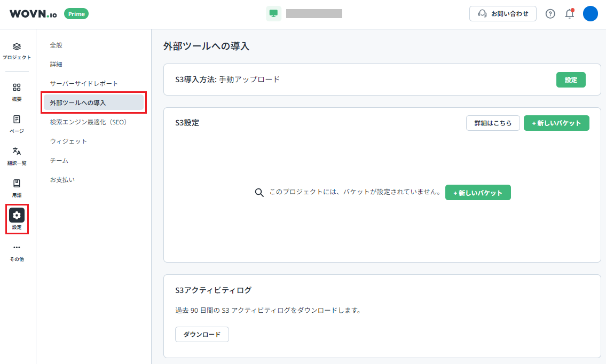Image resolution: width=606 pixels, height=364 pixels.
Task: Click the 詳細はこちら button
Action: pyautogui.click(x=493, y=123)
